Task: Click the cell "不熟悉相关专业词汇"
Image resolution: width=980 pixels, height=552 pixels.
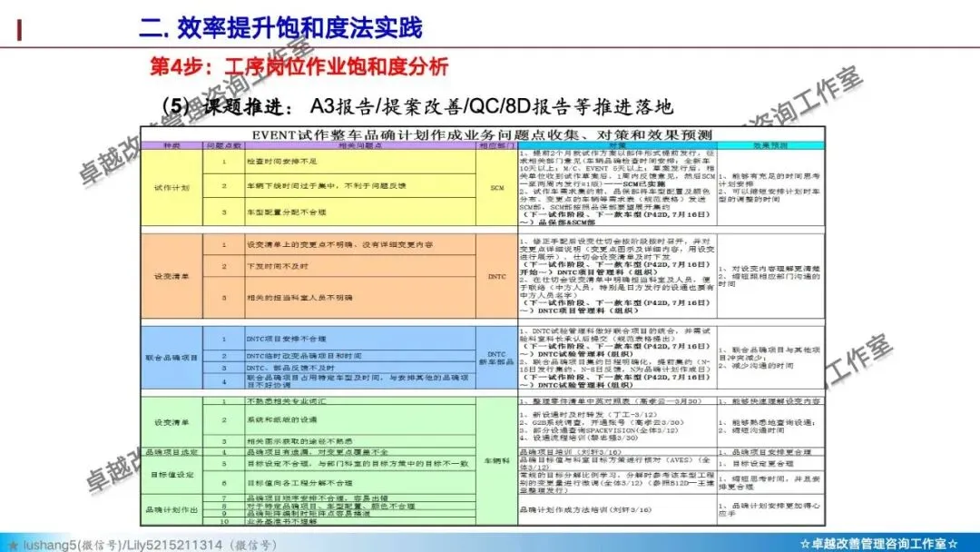Action: (x=360, y=400)
